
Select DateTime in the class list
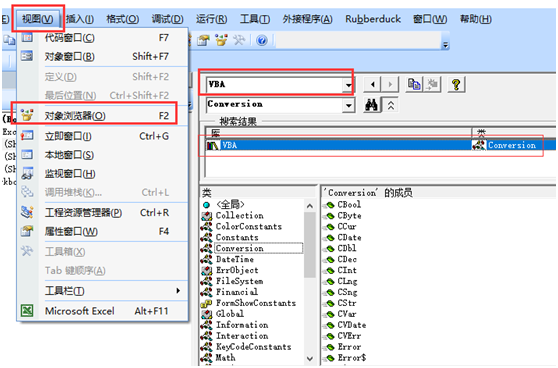pyautogui.click(x=235, y=259)
